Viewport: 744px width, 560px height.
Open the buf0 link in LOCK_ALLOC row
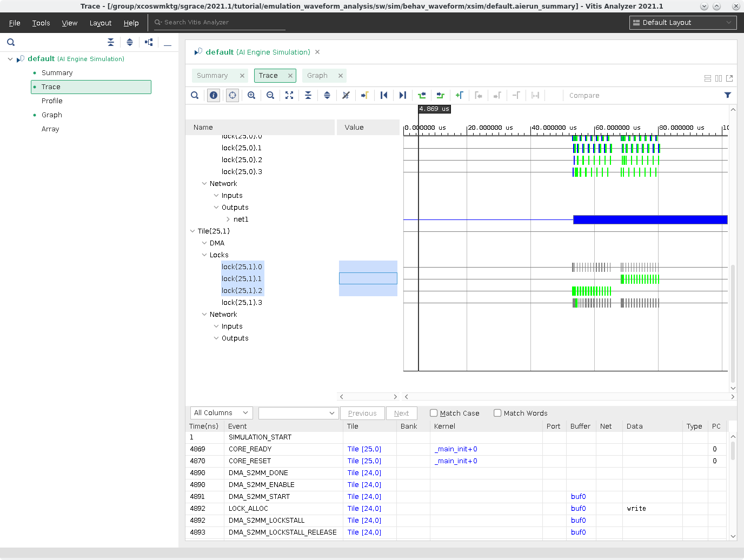[x=579, y=509]
